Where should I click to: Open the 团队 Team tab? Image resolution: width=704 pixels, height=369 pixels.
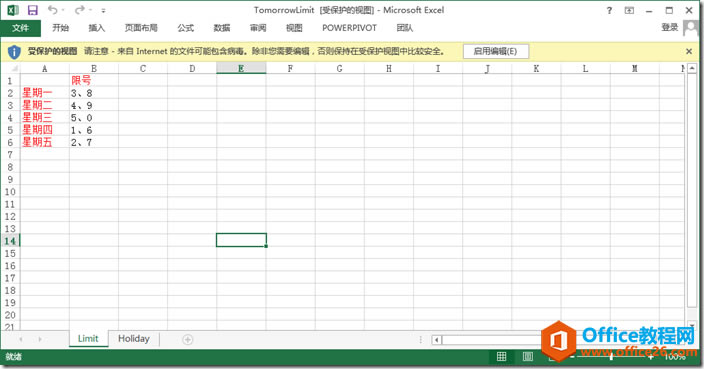[405, 28]
